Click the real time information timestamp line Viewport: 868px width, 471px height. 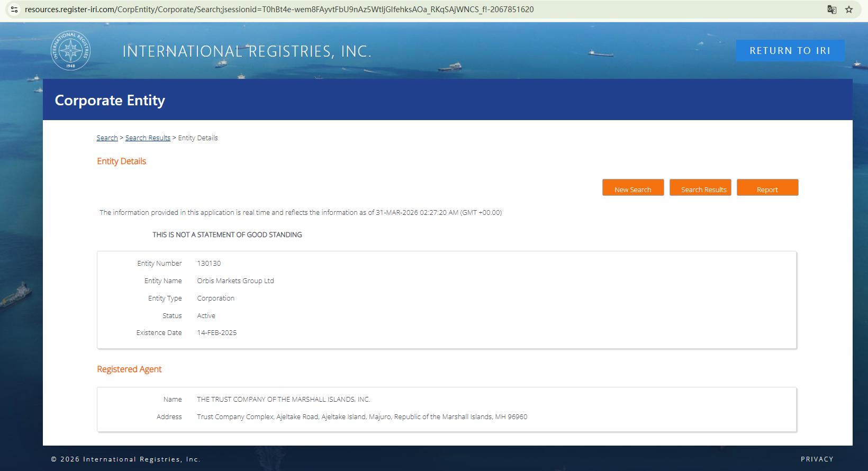click(x=301, y=213)
